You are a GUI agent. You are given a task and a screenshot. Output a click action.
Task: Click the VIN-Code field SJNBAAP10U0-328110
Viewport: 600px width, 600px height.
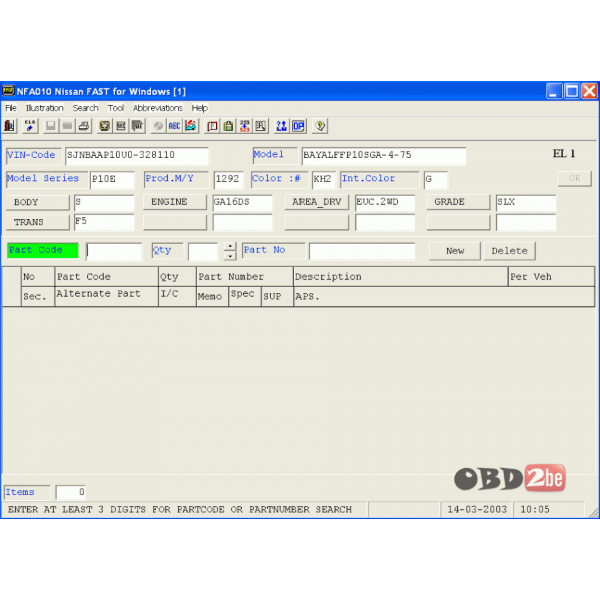pyautogui.click(x=137, y=156)
